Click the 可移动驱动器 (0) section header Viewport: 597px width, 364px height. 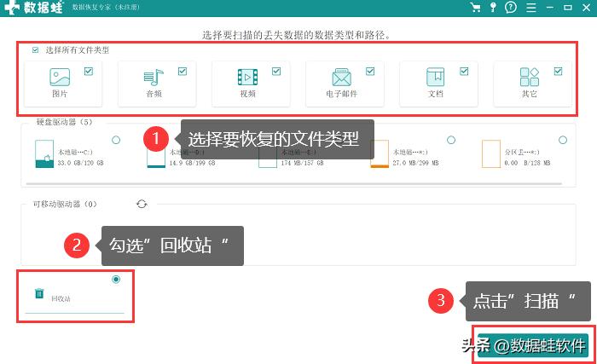(65, 204)
